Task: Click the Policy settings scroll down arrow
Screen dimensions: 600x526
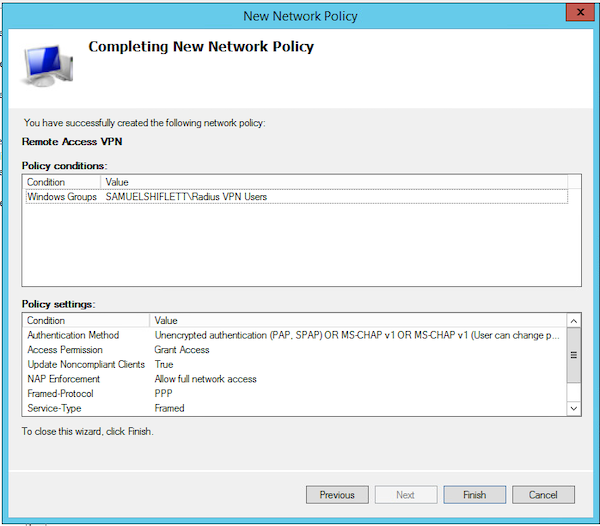Action: tap(574, 408)
